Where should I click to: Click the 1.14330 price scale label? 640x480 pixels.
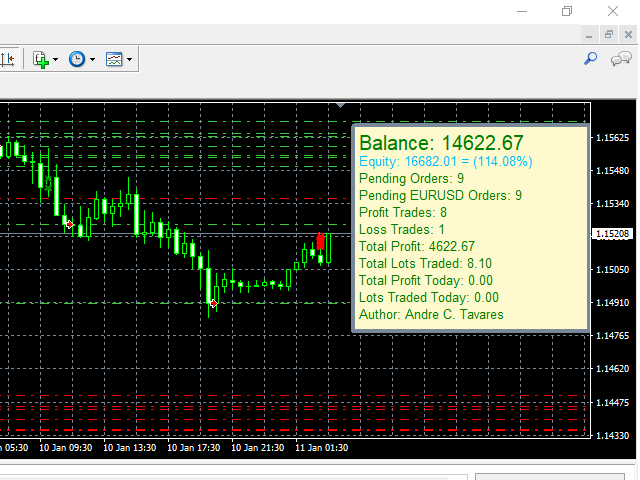point(613,436)
